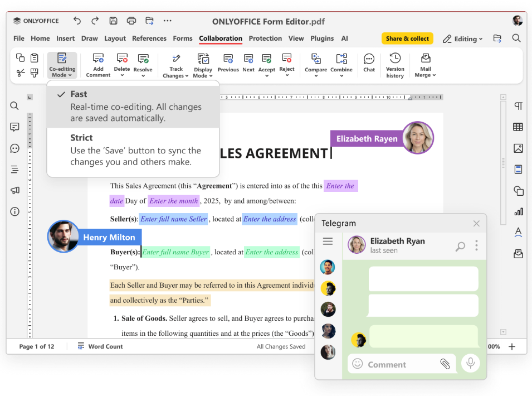Close the Telegram panel
Viewport: 532px width, 396px height.
point(476,223)
